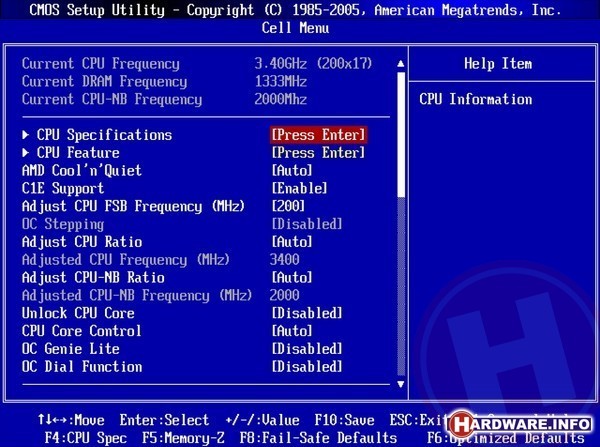Change AMD Cool'n'Quiet Auto value

click(x=292, y=170)
